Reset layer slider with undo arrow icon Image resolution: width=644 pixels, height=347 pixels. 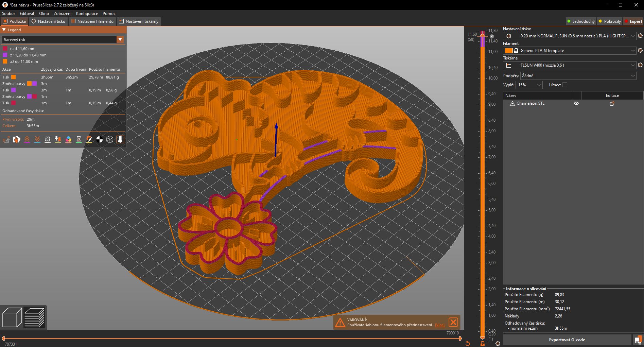point(468,344)
